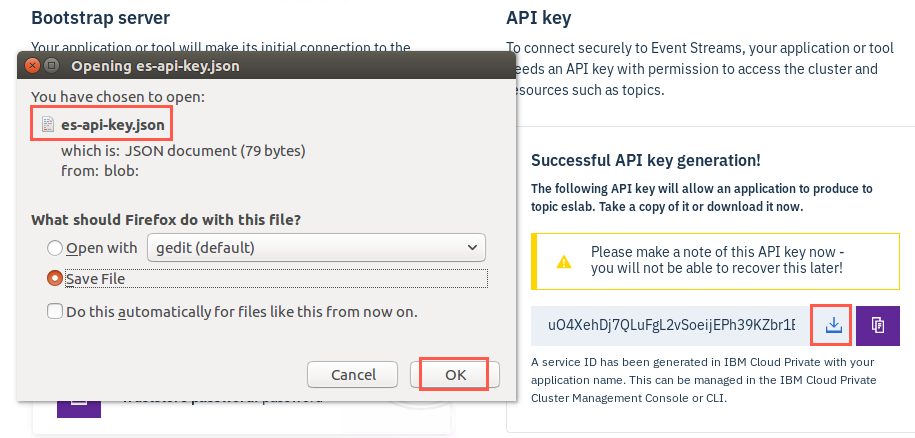Click the Bootstrap server heading

[100, 17]
